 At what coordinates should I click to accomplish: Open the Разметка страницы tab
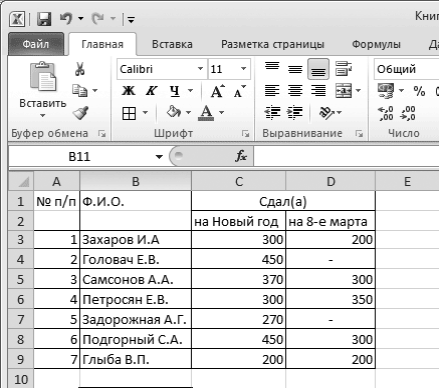pyautogui.click(x=273, y=44)
